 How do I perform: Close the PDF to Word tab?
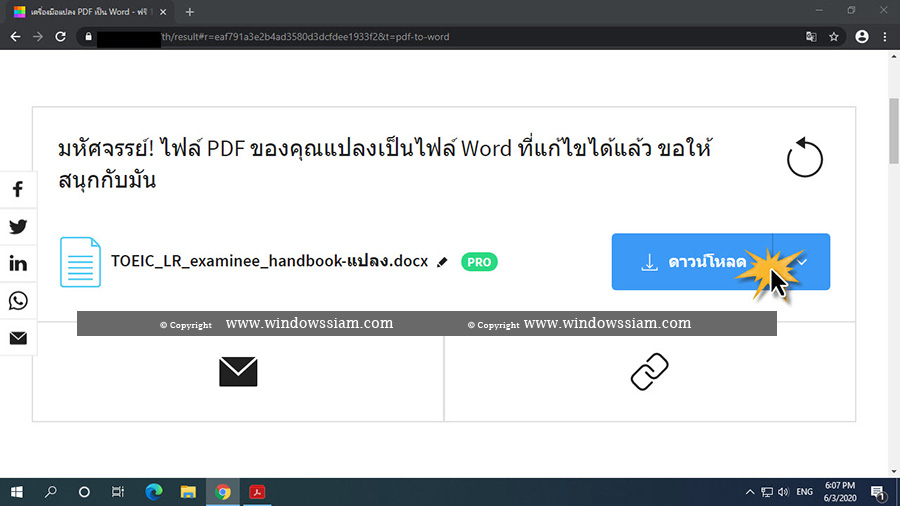click(x=163, y=12)
